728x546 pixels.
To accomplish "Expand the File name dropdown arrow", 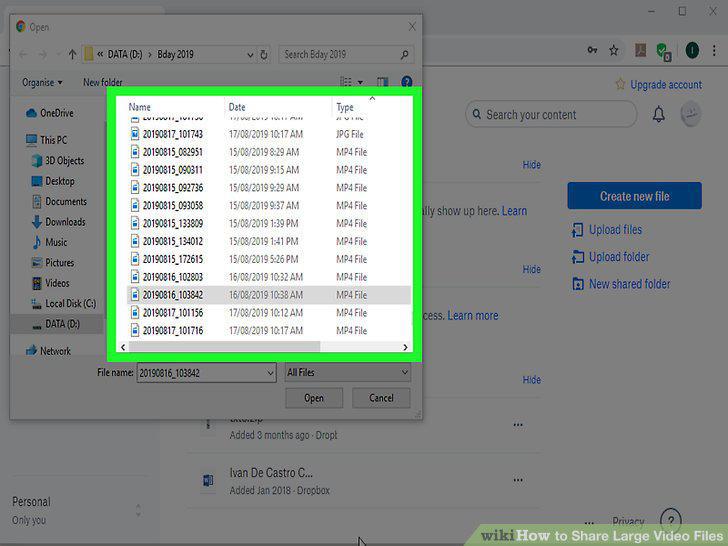I will [x=270, y=373].
